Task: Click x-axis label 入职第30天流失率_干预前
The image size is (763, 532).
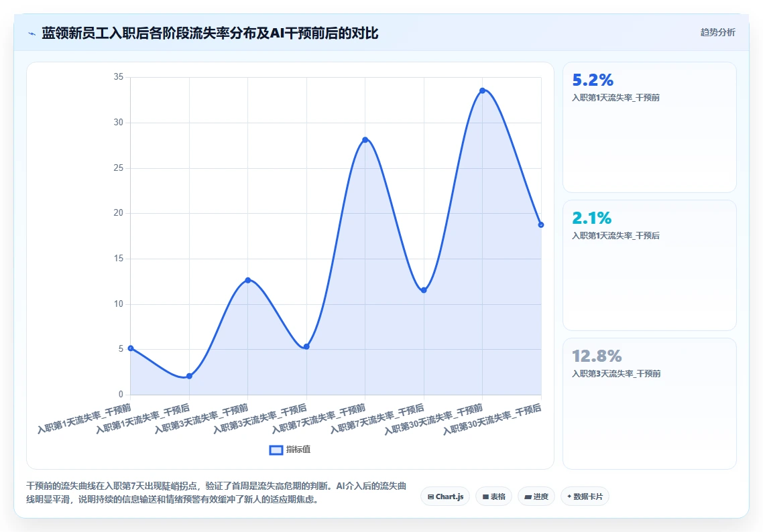Action: (434, 419)
